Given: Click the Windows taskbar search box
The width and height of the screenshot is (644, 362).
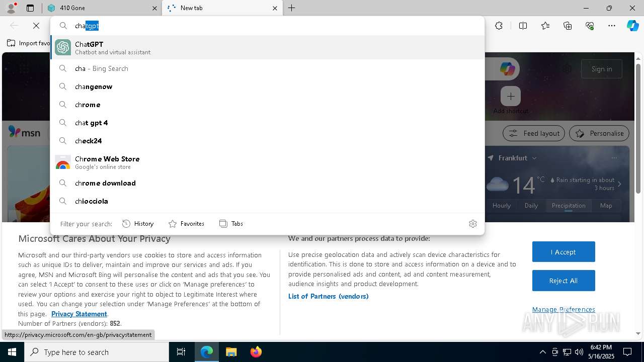Looking at the screenshot, I should coord(97,352).
